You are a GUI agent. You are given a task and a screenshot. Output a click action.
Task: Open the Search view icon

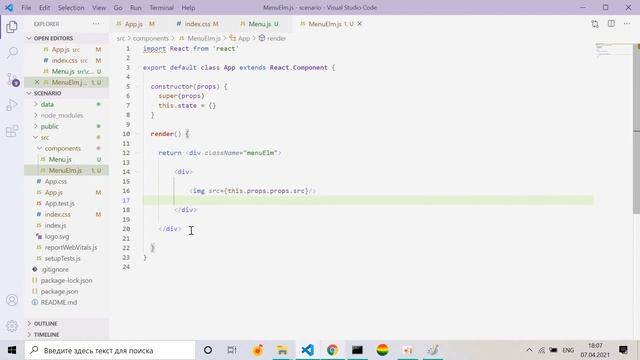point(12,52)
